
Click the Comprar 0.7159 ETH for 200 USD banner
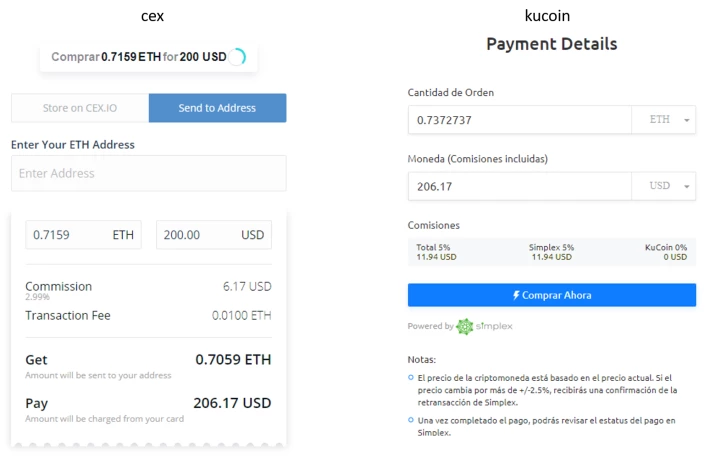[149, 57]
